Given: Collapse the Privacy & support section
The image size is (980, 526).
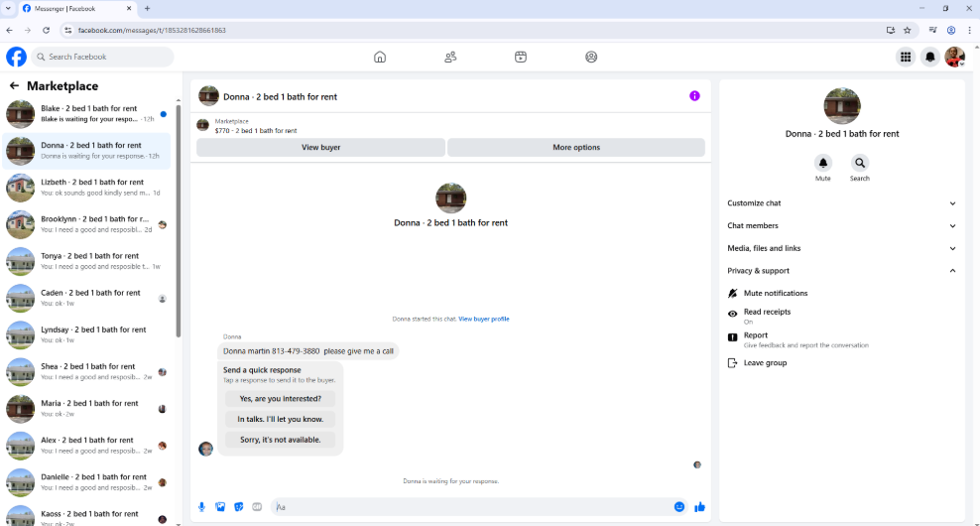Looking at the screenshot, I should tap(842, 271).
